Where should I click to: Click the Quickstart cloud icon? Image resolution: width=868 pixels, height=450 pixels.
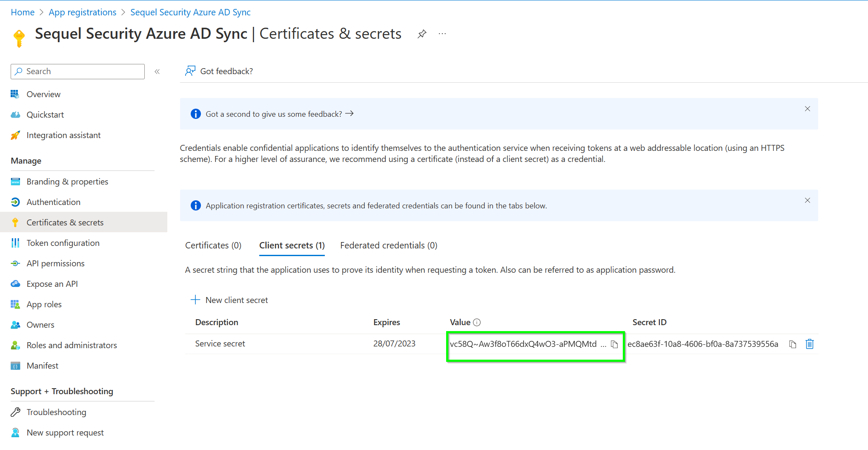point(15,115)
